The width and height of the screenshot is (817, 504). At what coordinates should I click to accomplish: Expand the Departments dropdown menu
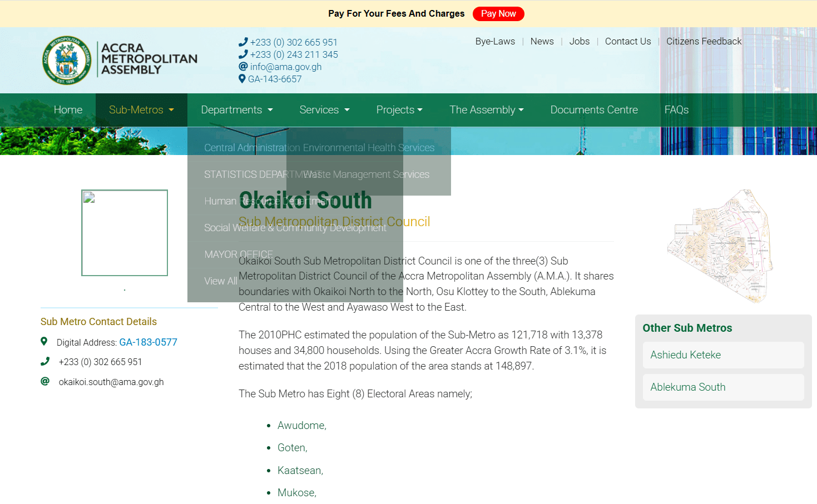click(237, 110)
